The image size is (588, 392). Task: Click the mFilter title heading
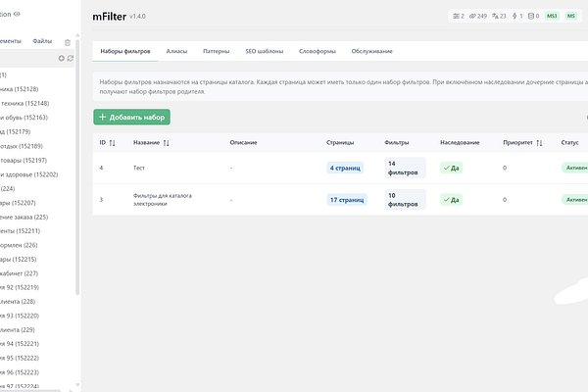(110, 17)
